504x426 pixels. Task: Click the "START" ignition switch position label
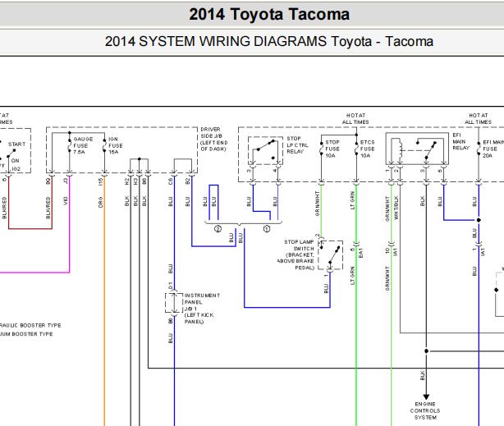tap(16, 144)
